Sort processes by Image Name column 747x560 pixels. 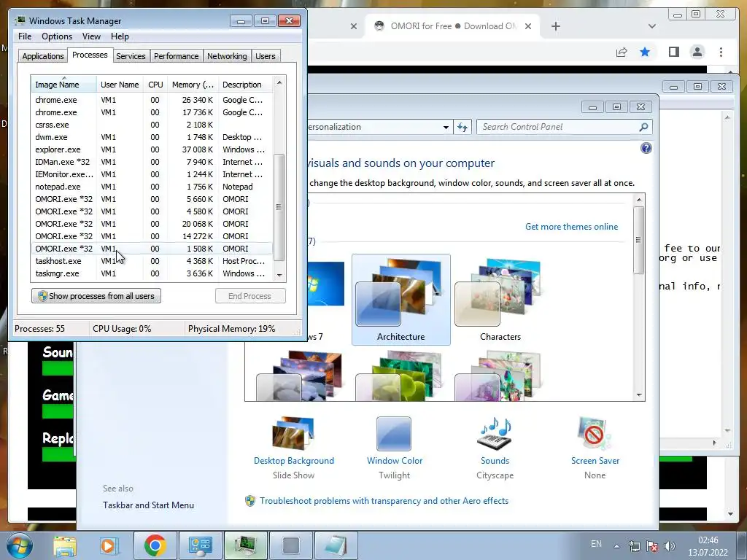click(64, 85)
